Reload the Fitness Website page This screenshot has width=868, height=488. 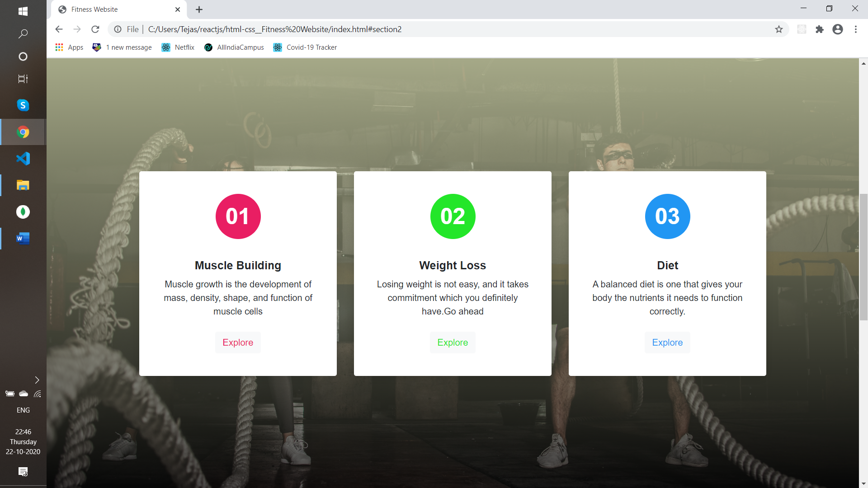click(95, 29)
